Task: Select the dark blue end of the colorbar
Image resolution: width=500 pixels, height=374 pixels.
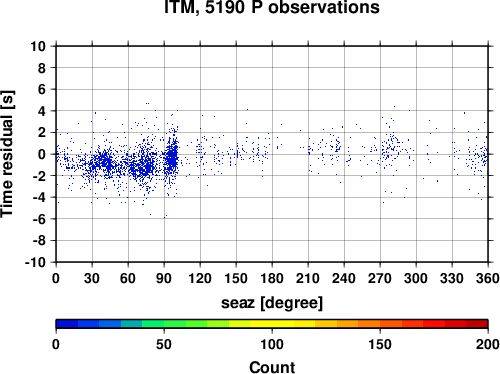Action: click(67, 324)
